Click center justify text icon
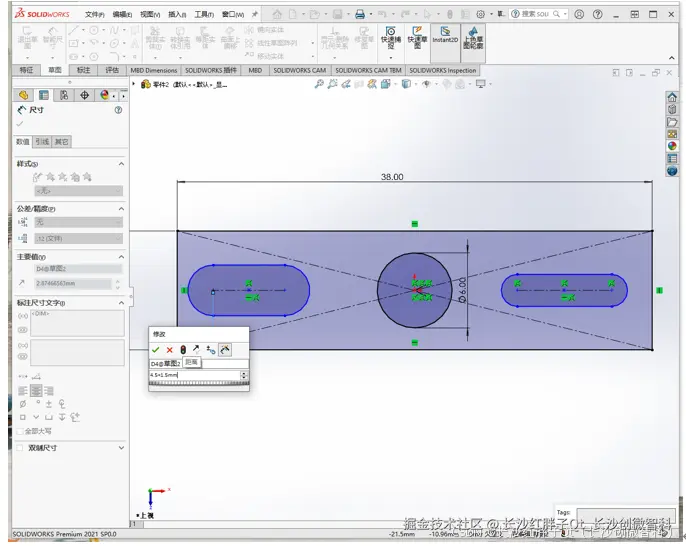Image resolution: width=686 pixels, height=546 pixels. click(36, 391)
